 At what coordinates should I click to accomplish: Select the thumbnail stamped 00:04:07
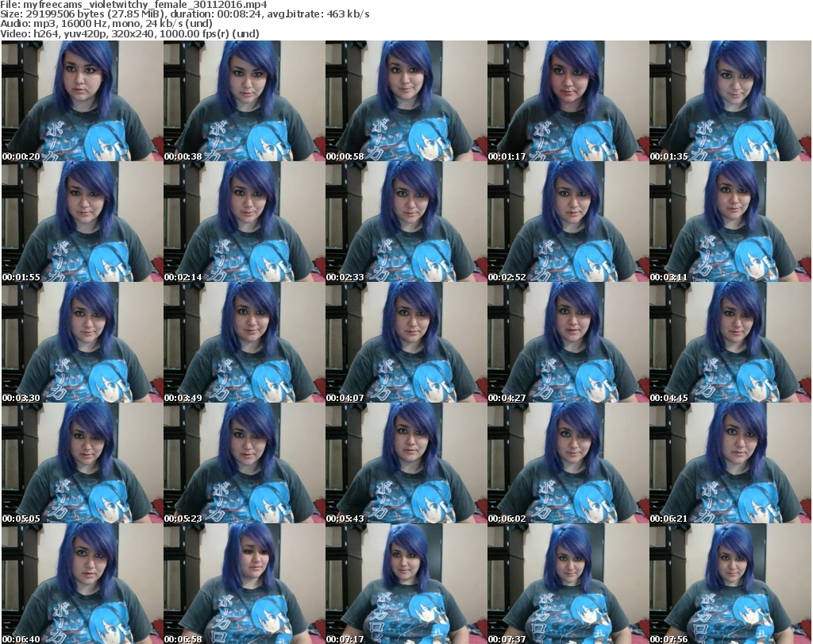coord(406,343)
